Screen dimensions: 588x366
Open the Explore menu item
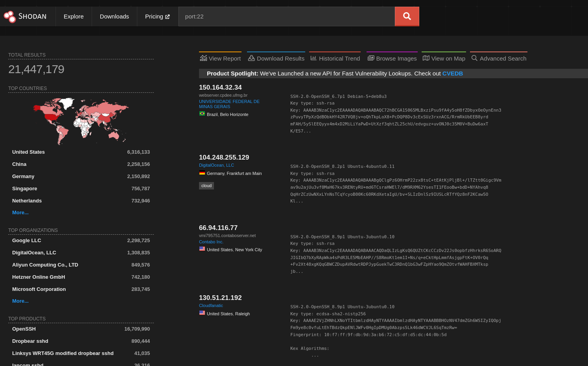click(x=73, y=16)
